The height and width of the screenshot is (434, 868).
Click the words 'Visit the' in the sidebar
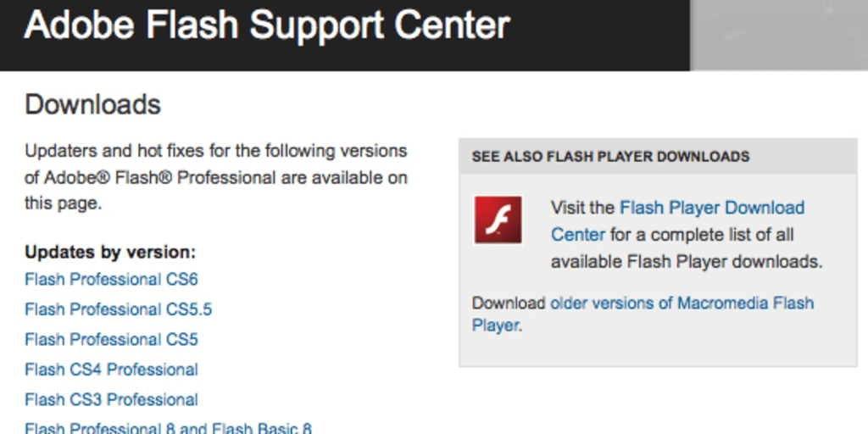click(582, 208)
